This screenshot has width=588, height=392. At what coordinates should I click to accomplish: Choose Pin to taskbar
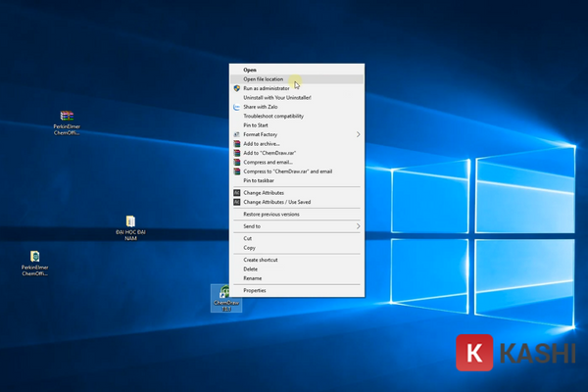(259, 180)
